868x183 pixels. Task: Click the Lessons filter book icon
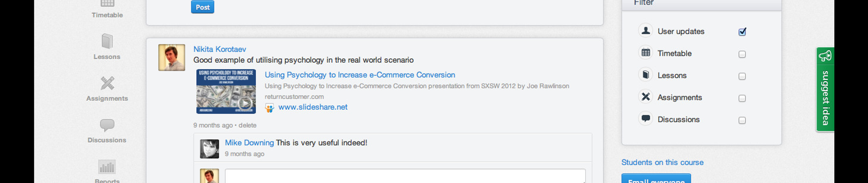[x=646, y=75]
